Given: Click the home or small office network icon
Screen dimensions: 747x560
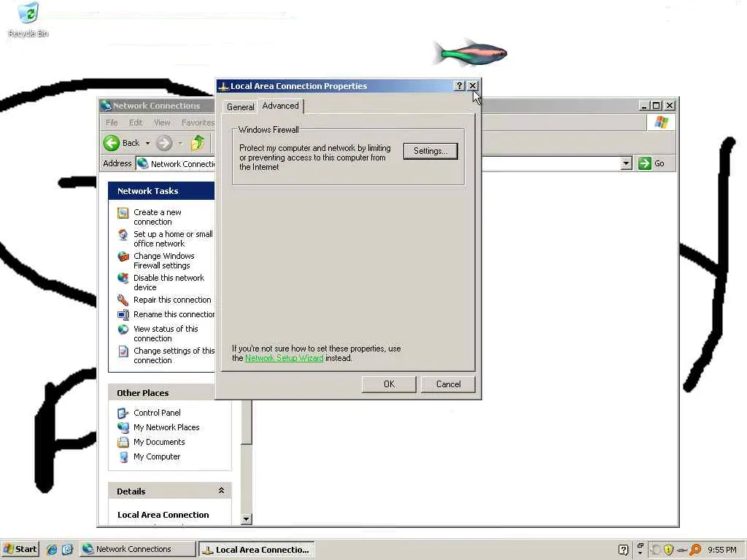Looking at the screenshot, I should tap(123, 235).
